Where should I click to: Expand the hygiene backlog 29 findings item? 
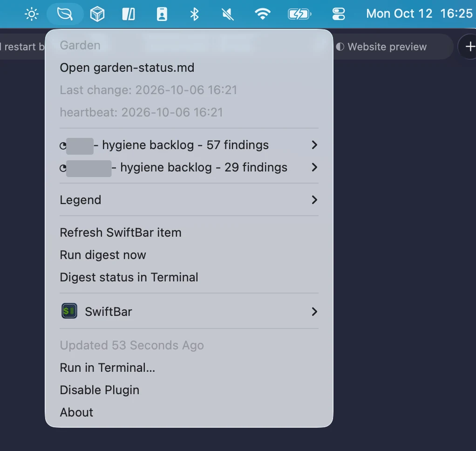(189, 167)
